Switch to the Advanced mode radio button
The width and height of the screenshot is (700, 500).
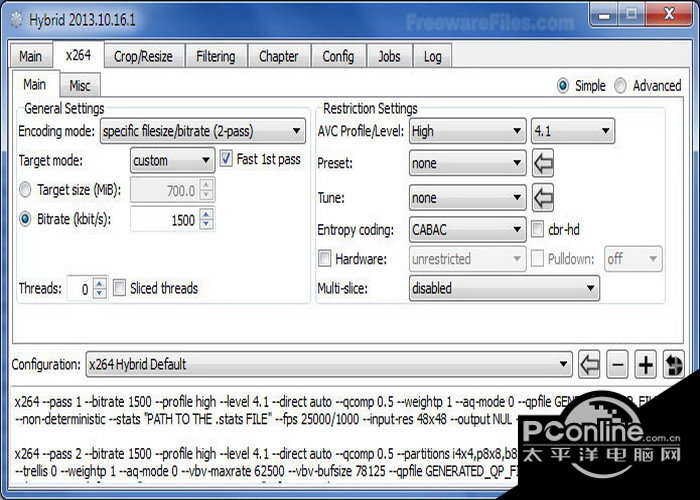[620, 85]
